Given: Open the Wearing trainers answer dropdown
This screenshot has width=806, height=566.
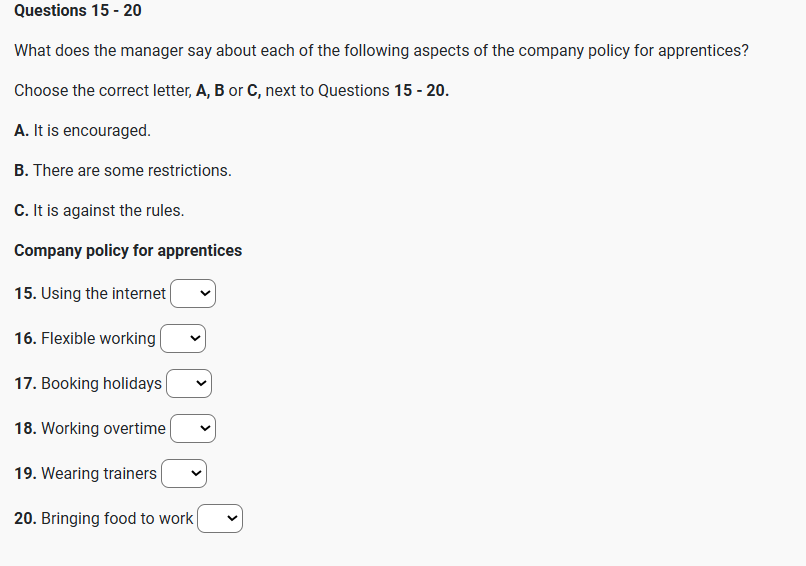Looking at the screenshot, I should (x=184, y=474).
